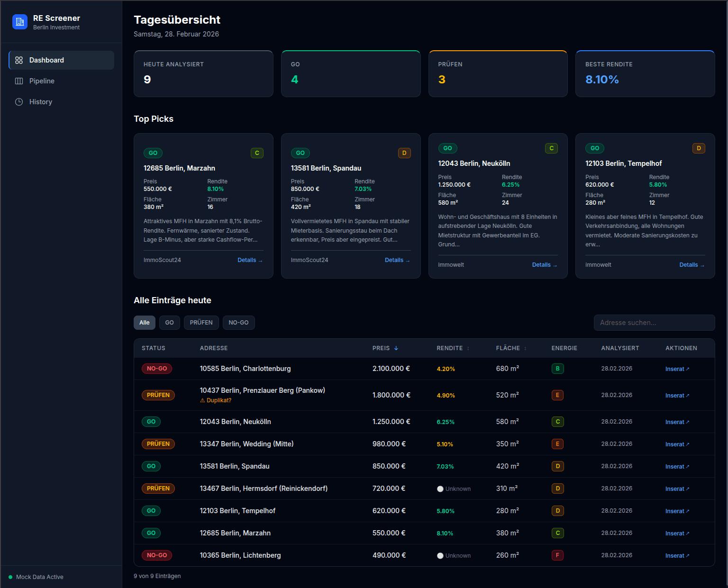Click the Mock Data Active status indicator
Viewport: 728px width, 588px height.
click(10, 577)
